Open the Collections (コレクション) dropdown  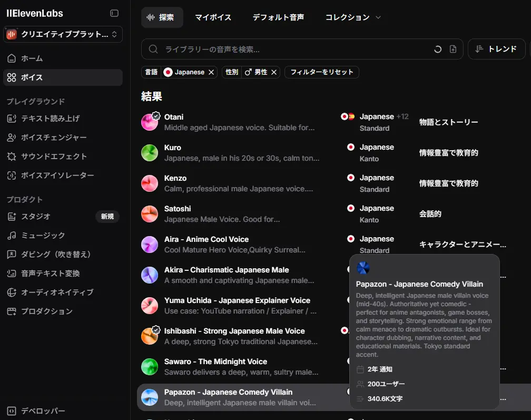pos(353,17)
